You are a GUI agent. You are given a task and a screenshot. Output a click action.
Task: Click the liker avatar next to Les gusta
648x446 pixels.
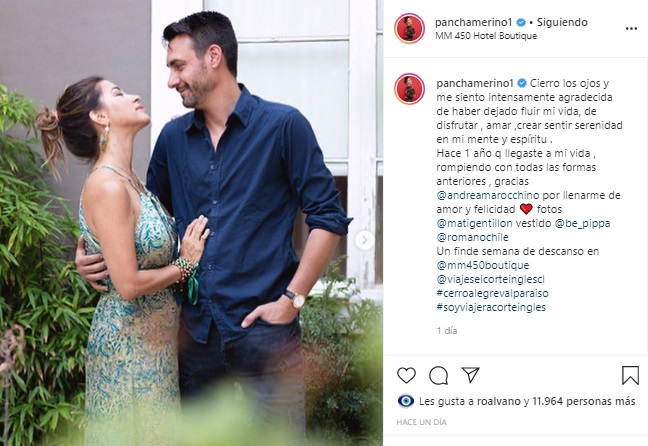point(405,401)
